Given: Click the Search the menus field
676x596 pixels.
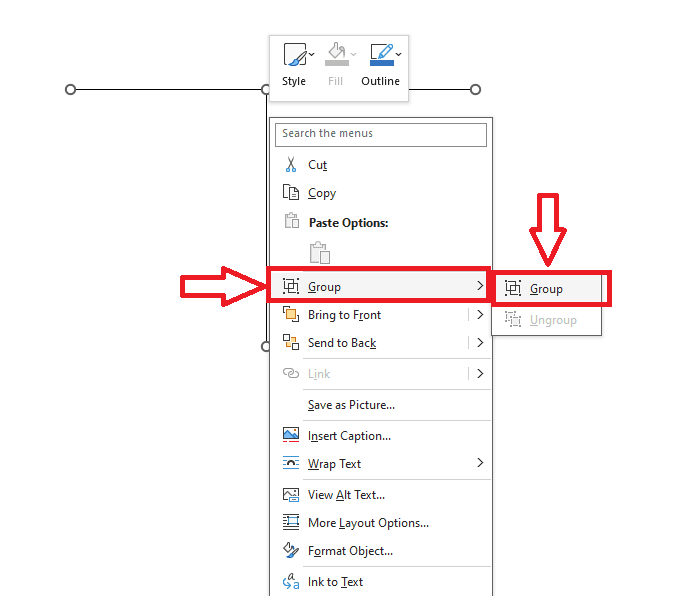Looking at the screenshot, I should coord(382,133).
